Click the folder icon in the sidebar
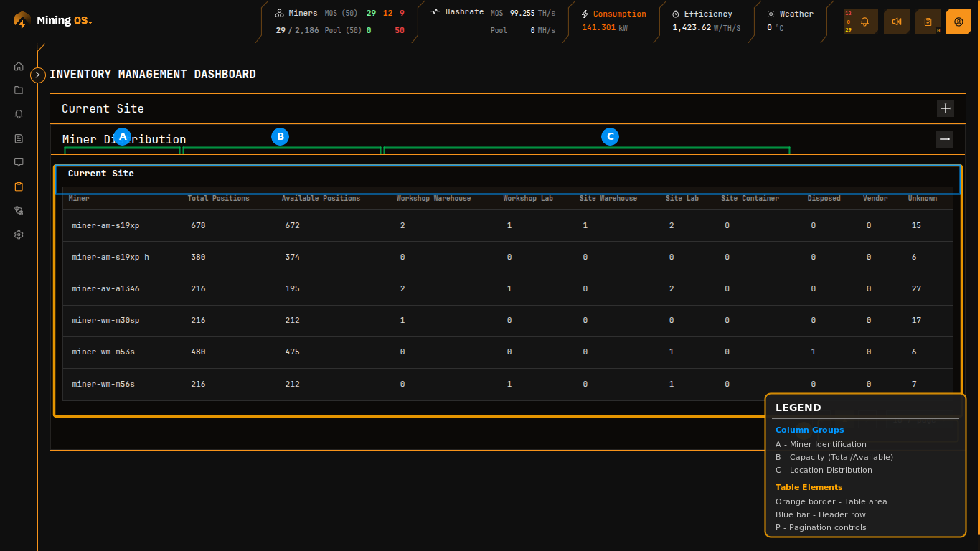 [19, 90]
